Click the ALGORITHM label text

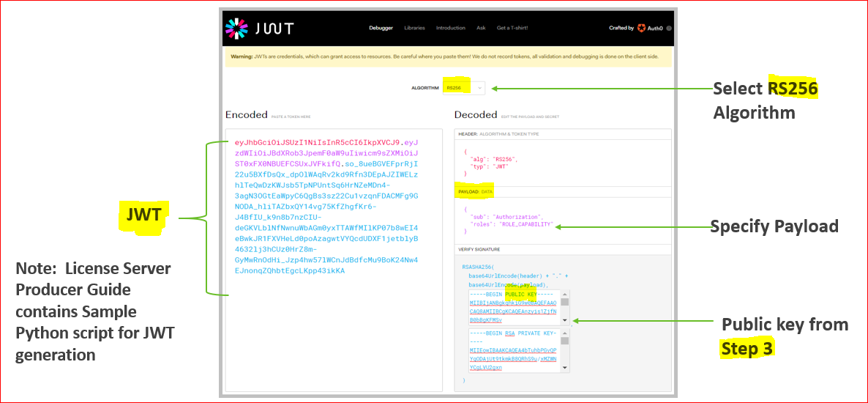(x=424, y=88)
